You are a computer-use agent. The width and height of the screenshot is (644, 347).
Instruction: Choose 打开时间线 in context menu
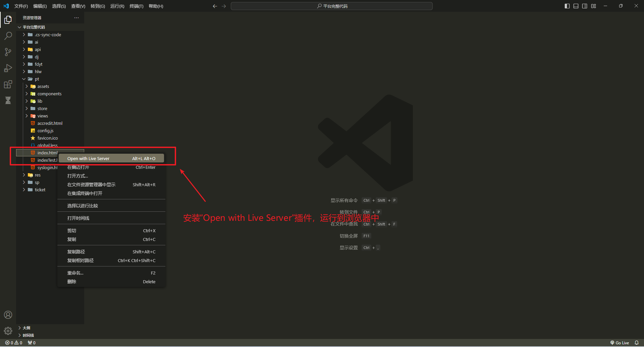111,218
